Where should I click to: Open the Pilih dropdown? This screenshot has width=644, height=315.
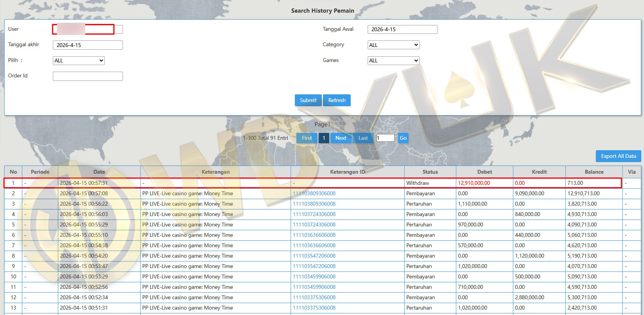(79, 60)
